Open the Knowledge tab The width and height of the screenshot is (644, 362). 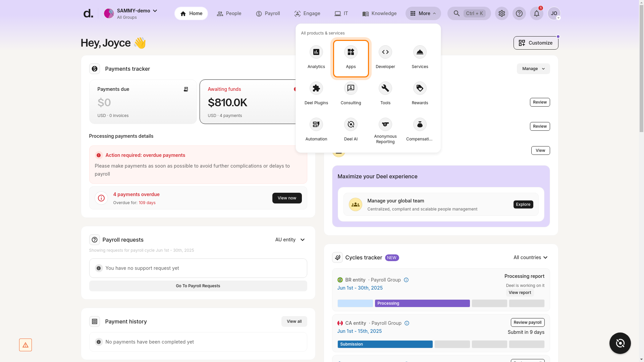pyautogui.click(x=379, y=13)
